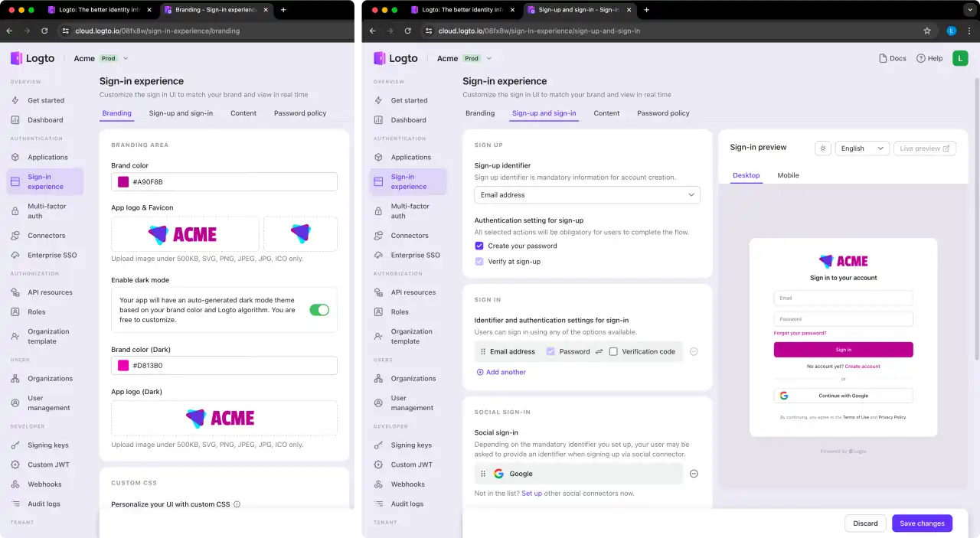Image resolution: width=980 pixels, height=538 pixels.
Task: Click Email field in sign-in preview
Action: [x=843, y=298]
